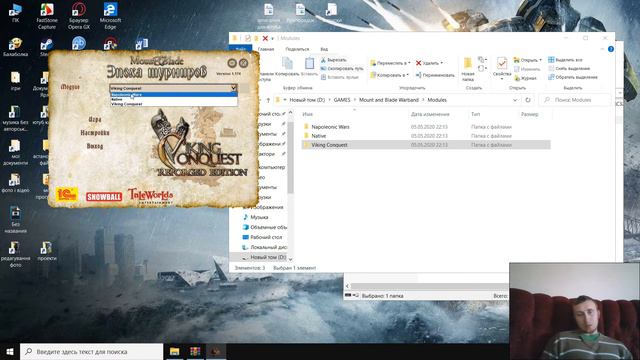
Task: Click GAMES in the address breadcrumb
Action: click(x=342, y=100)
